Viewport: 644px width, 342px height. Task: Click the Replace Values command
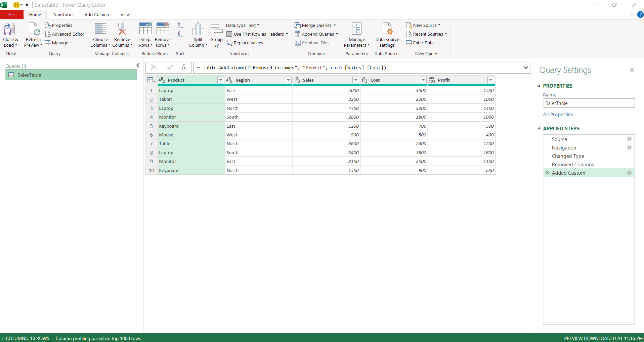coord(245,43)
